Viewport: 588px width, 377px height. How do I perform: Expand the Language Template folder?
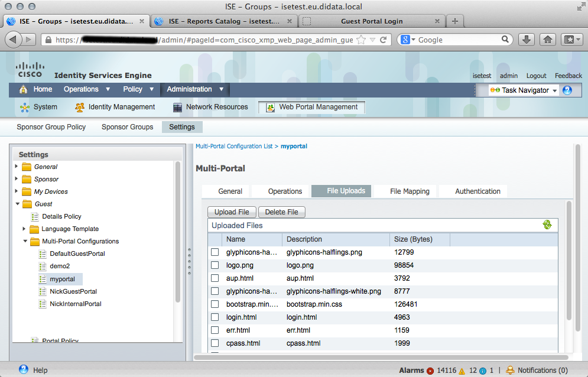pyautogui.click(x=24, y=229)
